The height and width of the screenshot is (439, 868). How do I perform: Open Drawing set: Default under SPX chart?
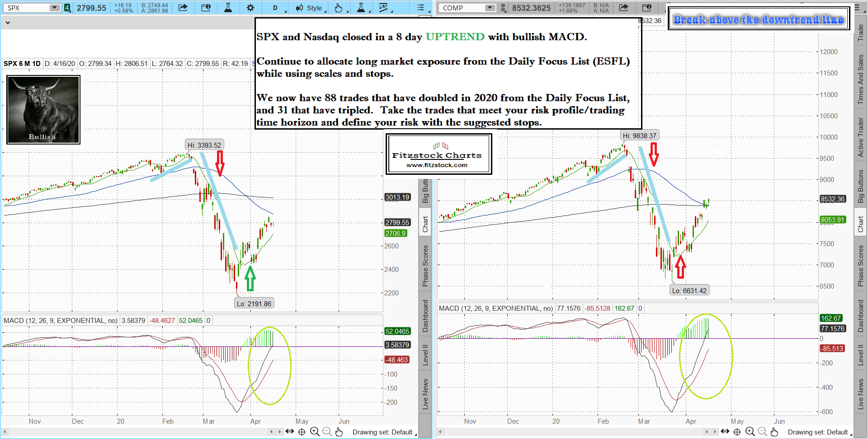(x=382, y=432)
